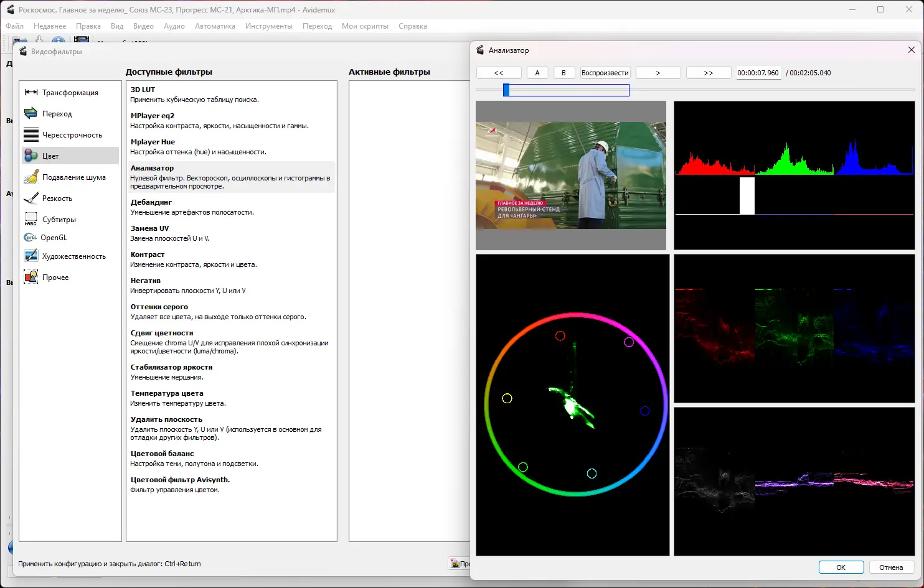
Task: Click the current time field 00:00:07.960
Action: [x=758, y=73]
